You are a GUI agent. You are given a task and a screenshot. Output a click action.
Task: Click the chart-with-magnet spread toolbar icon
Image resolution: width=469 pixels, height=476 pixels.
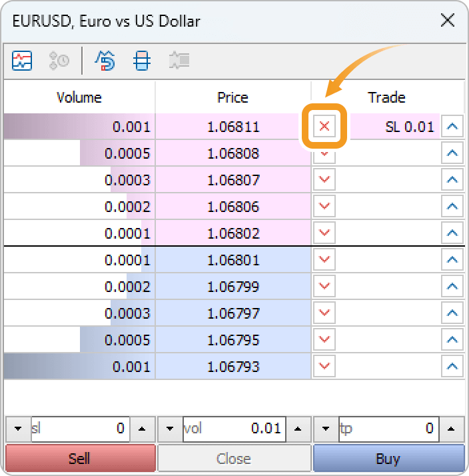[x=105, y=61]
